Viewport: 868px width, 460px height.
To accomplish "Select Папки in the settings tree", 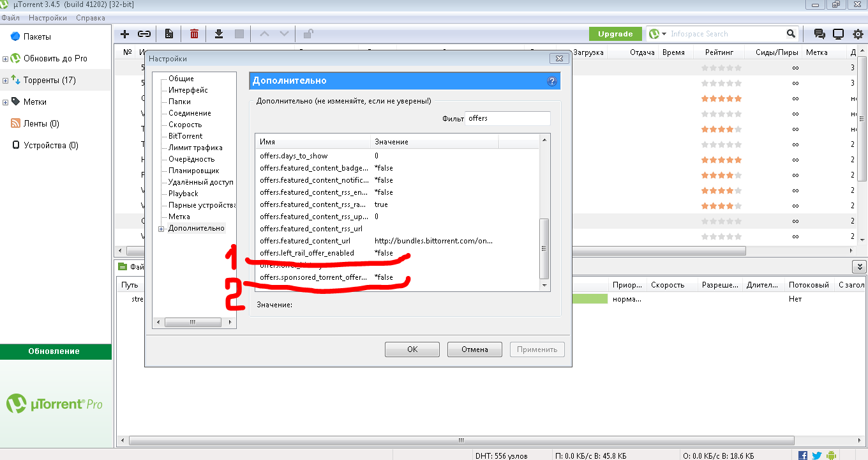I will click(x=179, y=102).
